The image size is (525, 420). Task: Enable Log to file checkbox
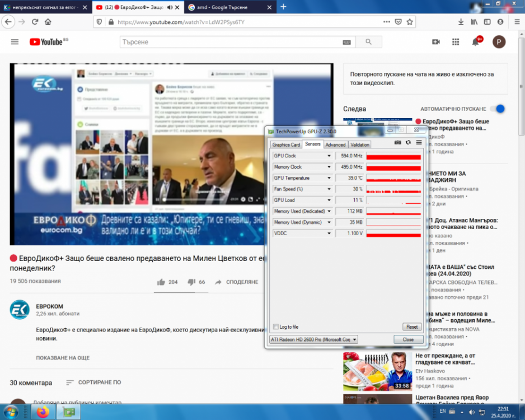[x=276, y=326]
